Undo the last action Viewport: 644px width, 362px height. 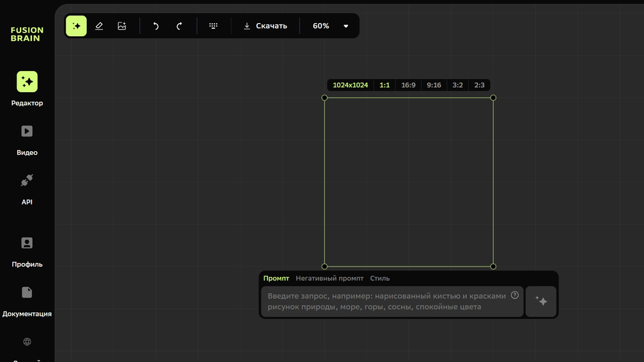[x=156, y=26]
